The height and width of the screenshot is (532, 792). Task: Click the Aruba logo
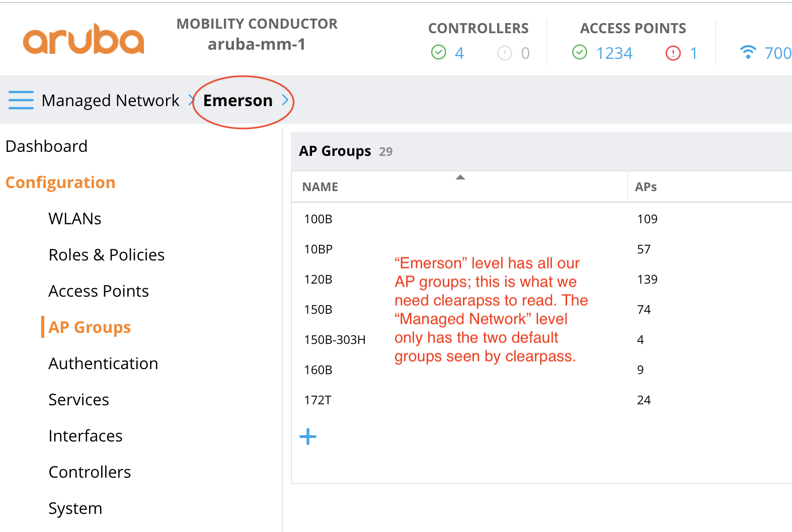82,39
